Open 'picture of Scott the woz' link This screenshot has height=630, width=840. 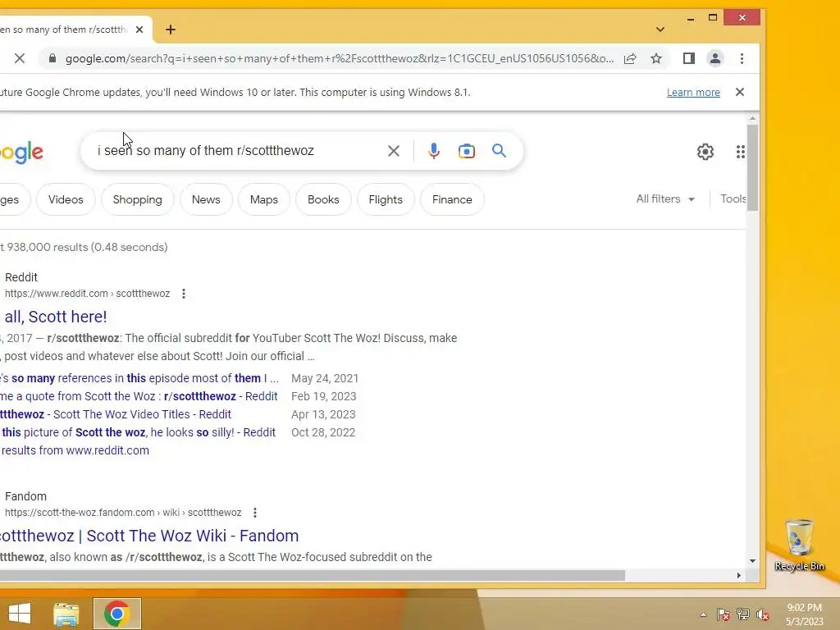[x=138, y=432]
